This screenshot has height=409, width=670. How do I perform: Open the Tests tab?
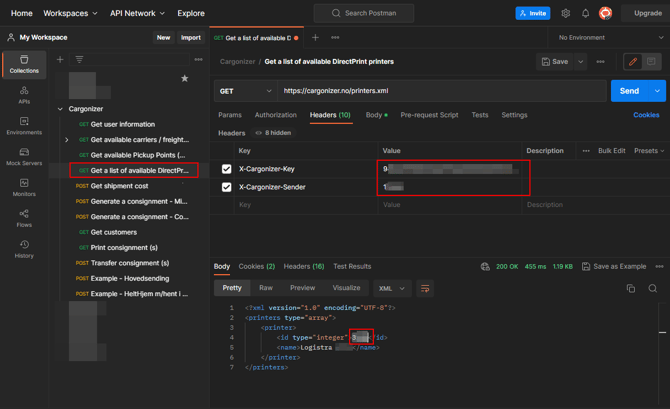[480, 115]
